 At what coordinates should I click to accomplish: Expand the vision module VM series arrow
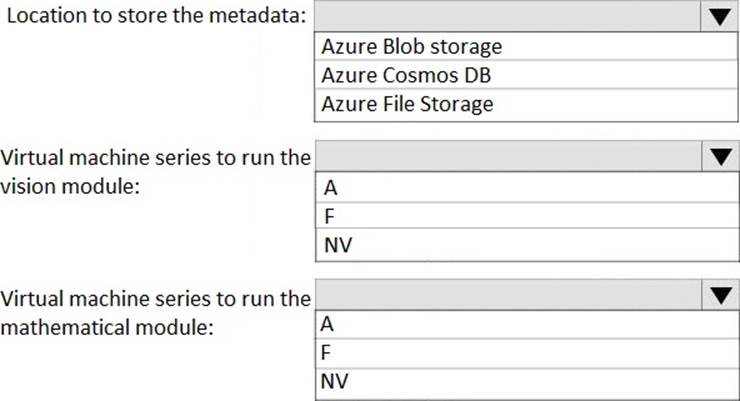tap(718, 156)
